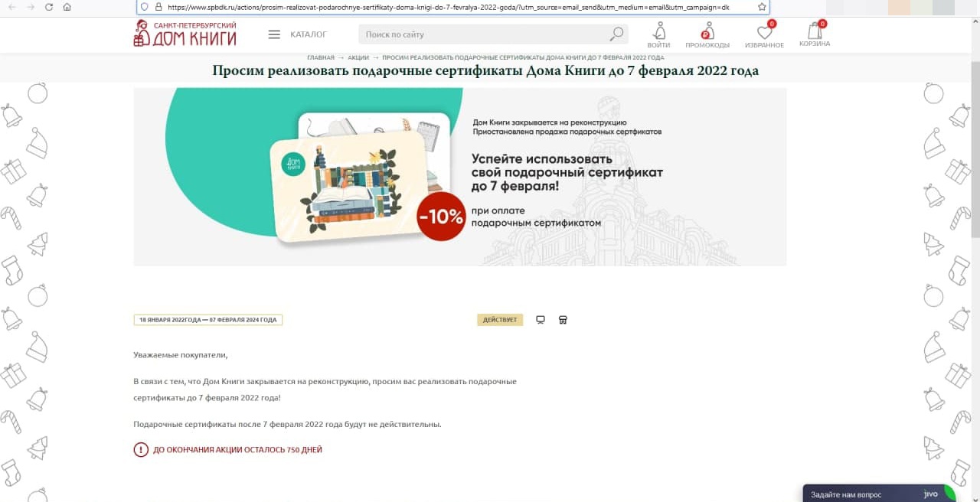The image size is (980, 502).
Task: Click the search magnifier icon
Action: click(616, 34)
